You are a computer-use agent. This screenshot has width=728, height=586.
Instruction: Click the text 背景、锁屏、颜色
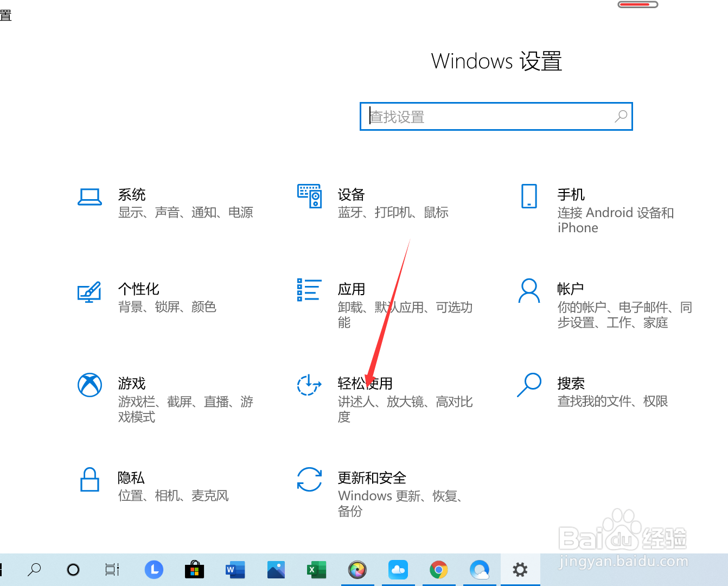pyautogui.click(x=167, y=307)
